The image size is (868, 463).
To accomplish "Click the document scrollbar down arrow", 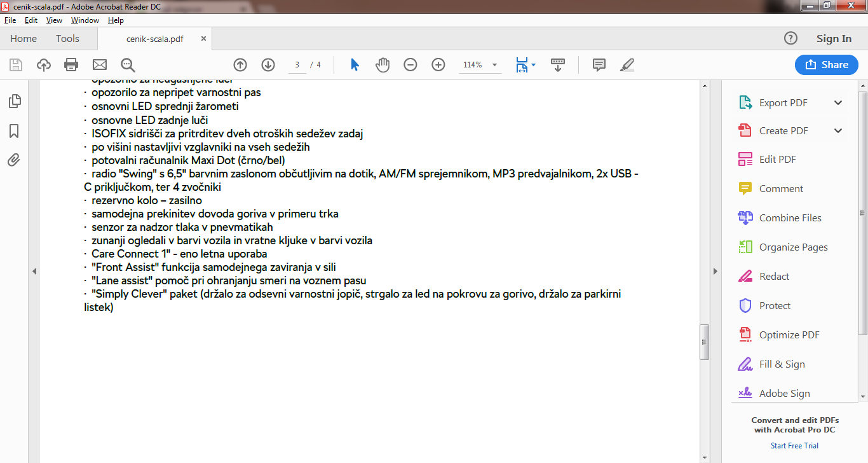I will point(703,458).
